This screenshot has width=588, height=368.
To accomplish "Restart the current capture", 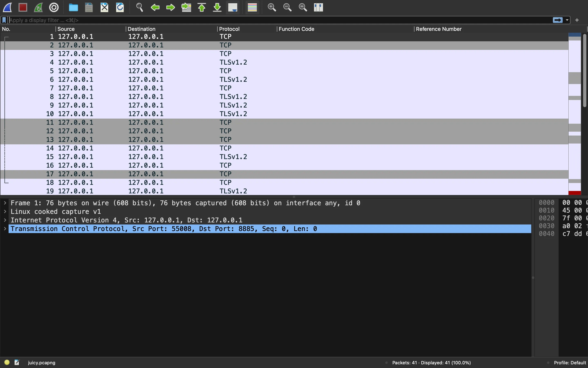I will (38, 7).
